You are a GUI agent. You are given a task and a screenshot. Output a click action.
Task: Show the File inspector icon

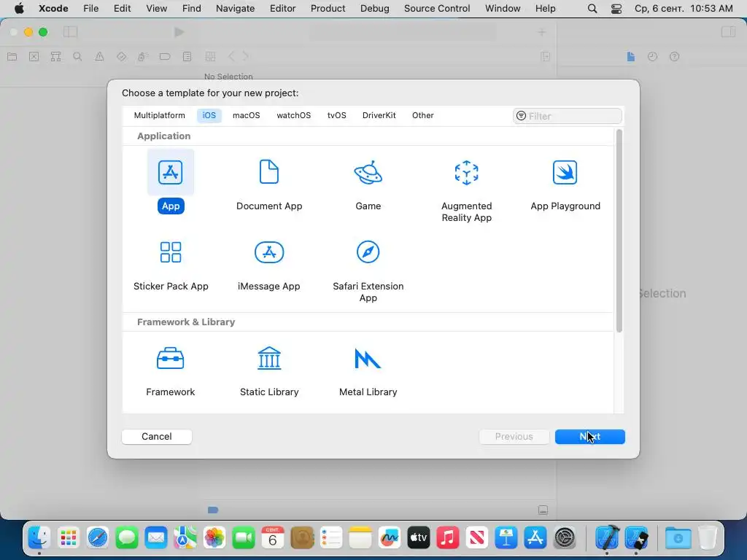631,57
